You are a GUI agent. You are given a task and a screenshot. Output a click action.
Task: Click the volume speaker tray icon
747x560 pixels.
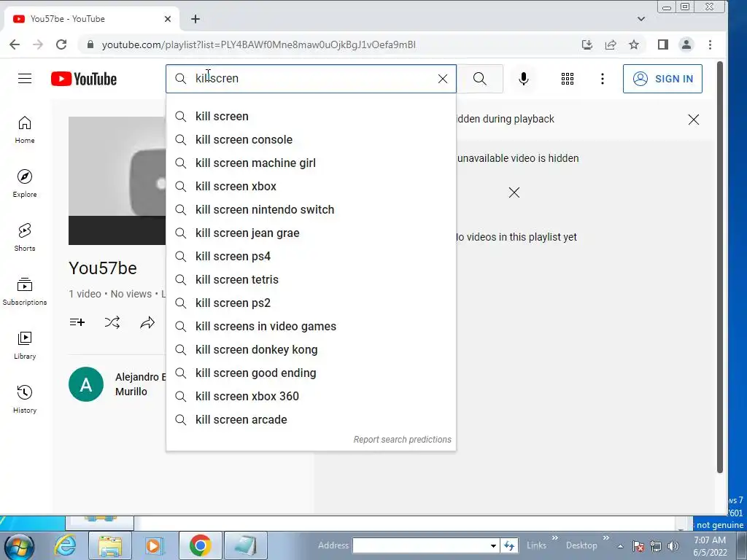click(x=673, y=546)
